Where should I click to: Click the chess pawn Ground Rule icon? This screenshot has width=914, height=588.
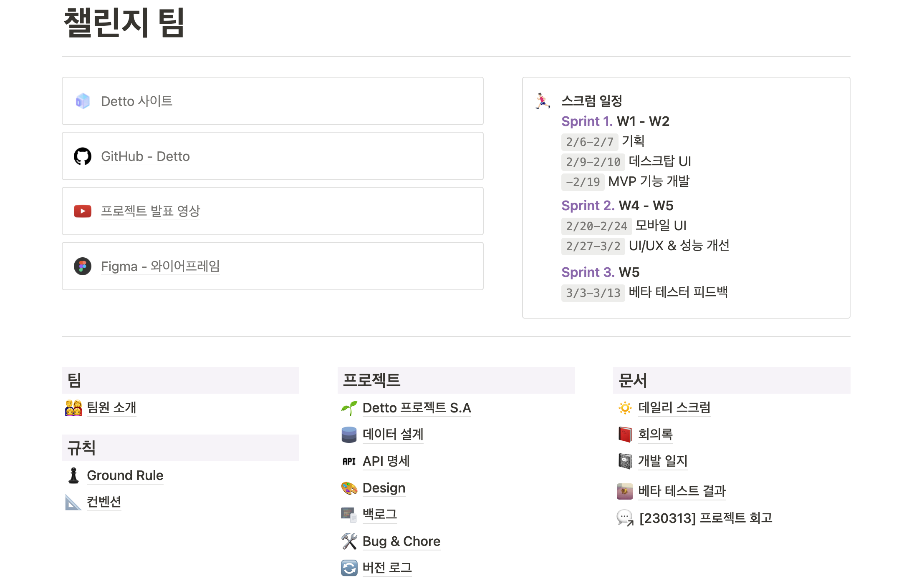pos(73,475)
